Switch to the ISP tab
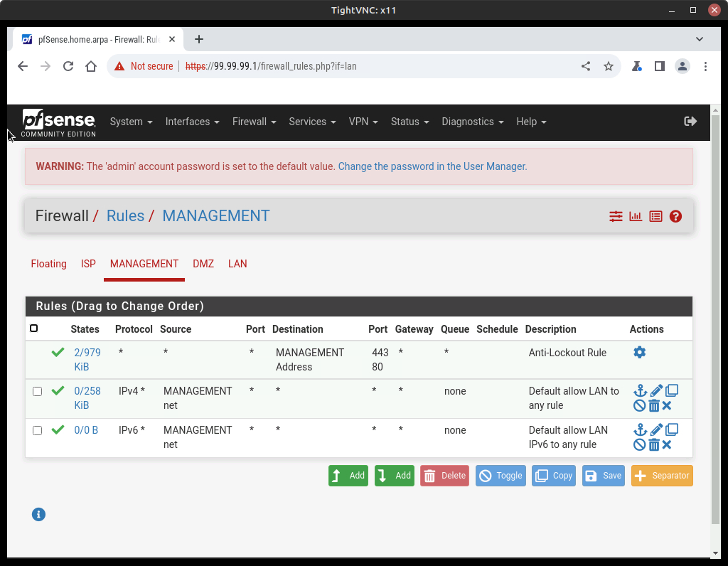Screen dimensions: 728x566 pyautogui.click(x=88, y=264)
